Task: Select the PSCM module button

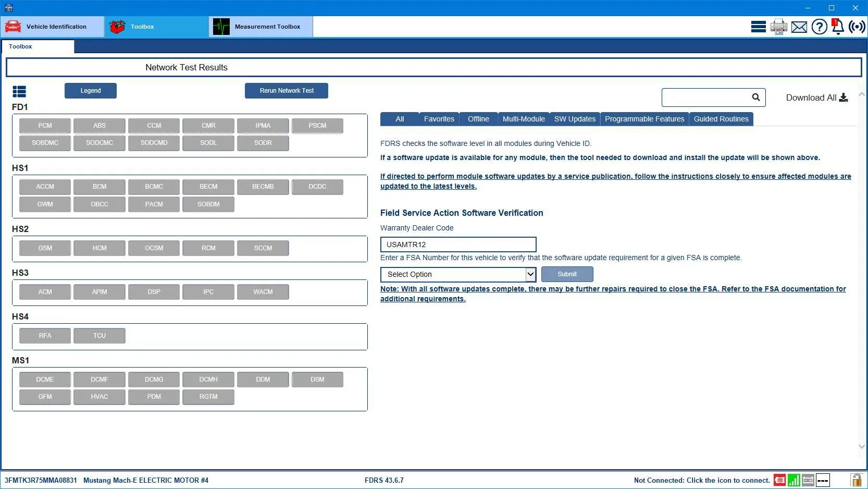Action: 317,126
